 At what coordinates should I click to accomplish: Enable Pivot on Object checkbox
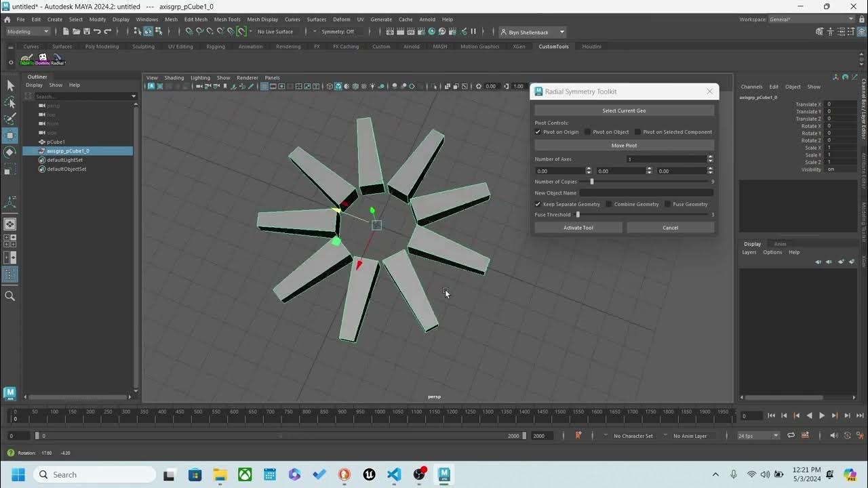point(588,132)
